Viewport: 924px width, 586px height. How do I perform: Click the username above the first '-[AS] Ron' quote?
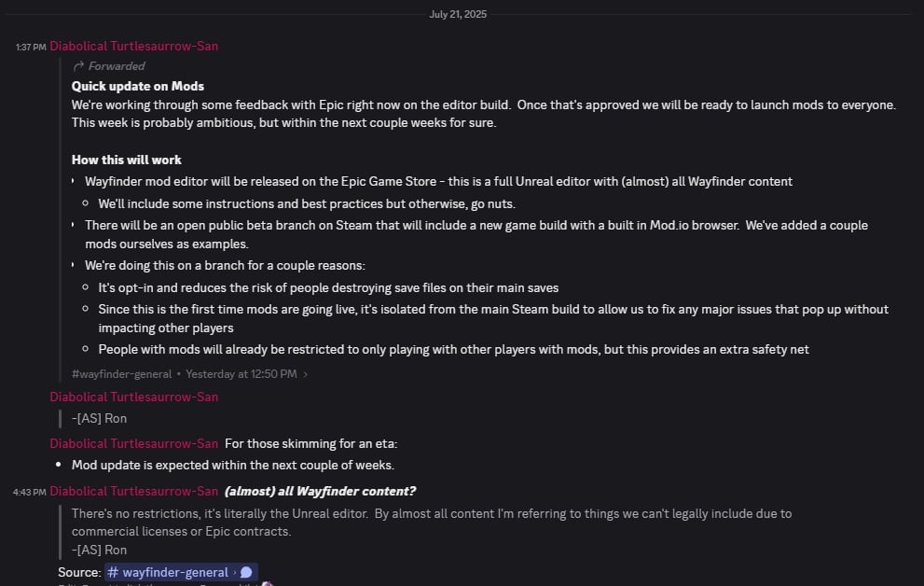134,397
